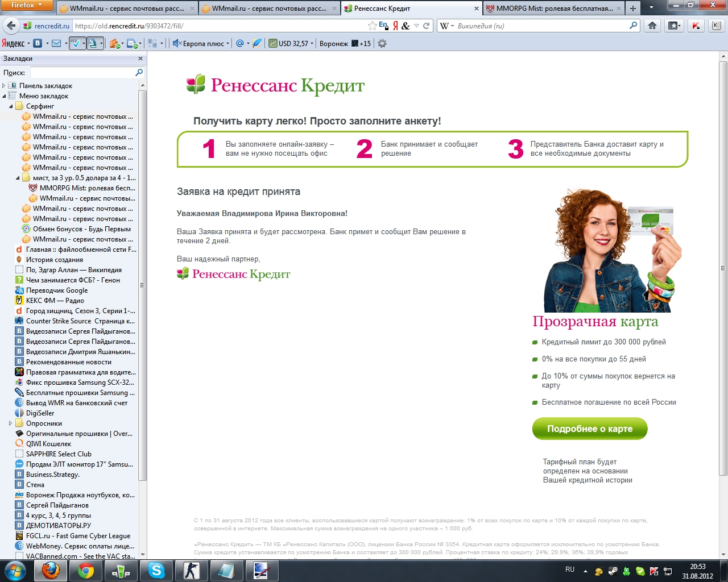Click the Ренессанс Кредит header logo
Viewport: 728px width, 582px height.
(276, 85)
